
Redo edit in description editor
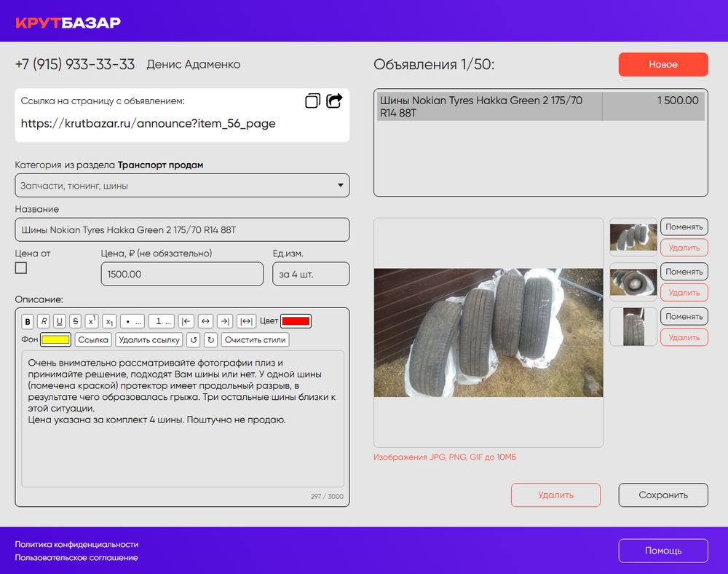[x=210, y=340]
